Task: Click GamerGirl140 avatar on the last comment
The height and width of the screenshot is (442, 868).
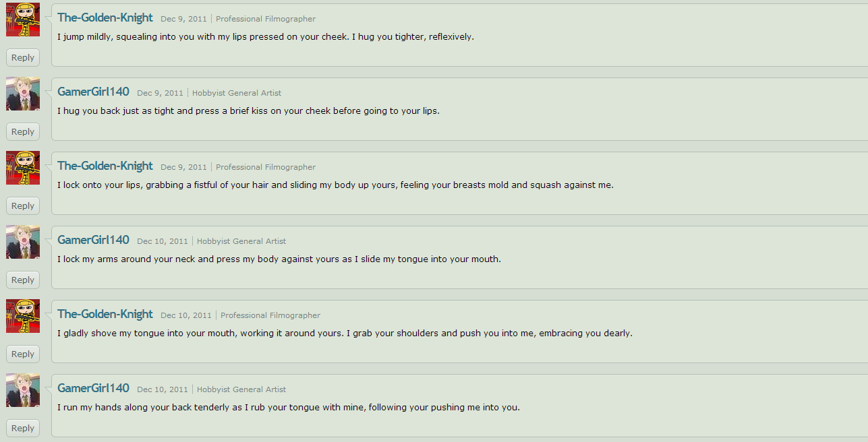Action: pos(23,390)
